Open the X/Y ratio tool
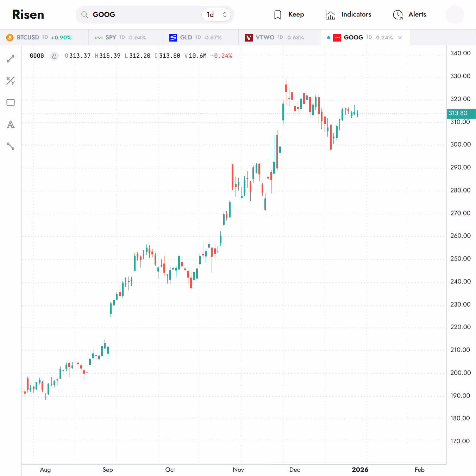Viewport: 476px width, 476px height. [x=11, y=81]
